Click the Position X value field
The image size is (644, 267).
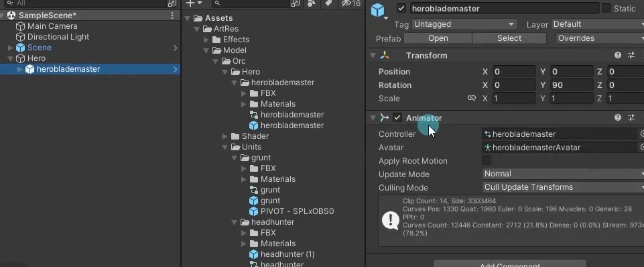coord(514,72)
